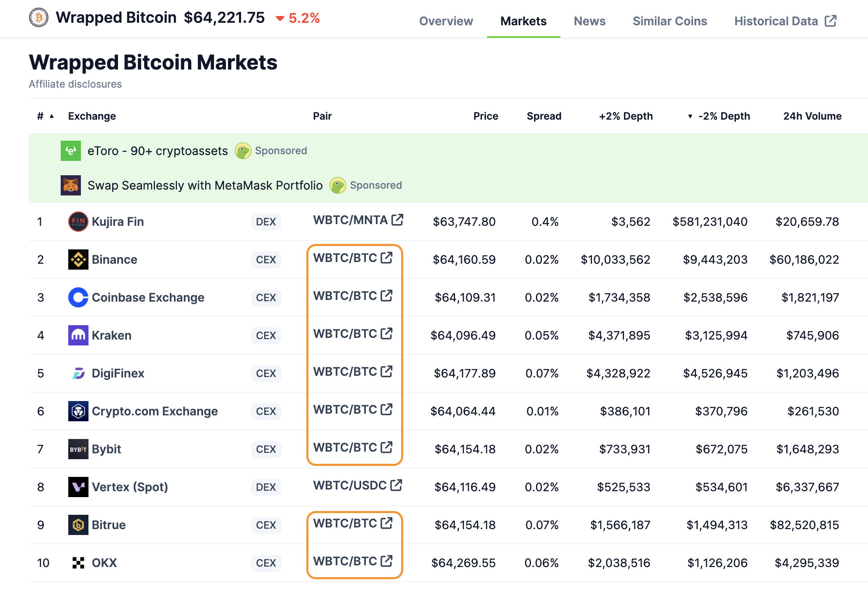Viewport: 868px width, 594px height.
Task: Sort by the -2% Depth column header
Action: tap(723, 116)
